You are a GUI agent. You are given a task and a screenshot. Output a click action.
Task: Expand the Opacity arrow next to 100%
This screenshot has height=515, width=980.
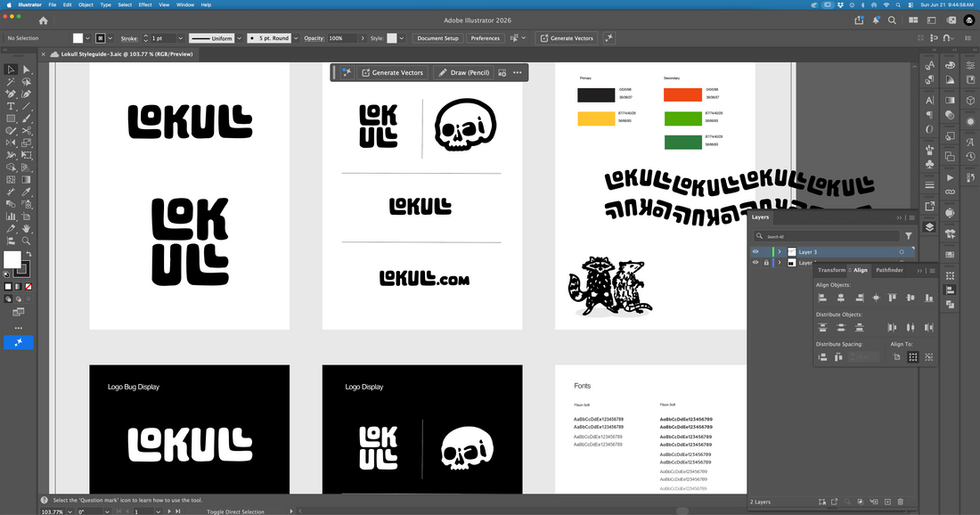tap(363, 38)
